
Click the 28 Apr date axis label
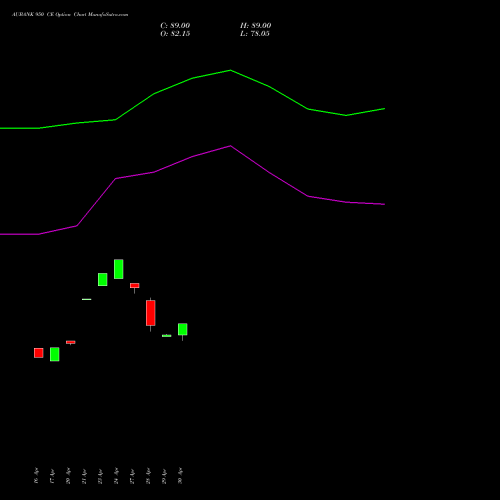pos(148,476)
